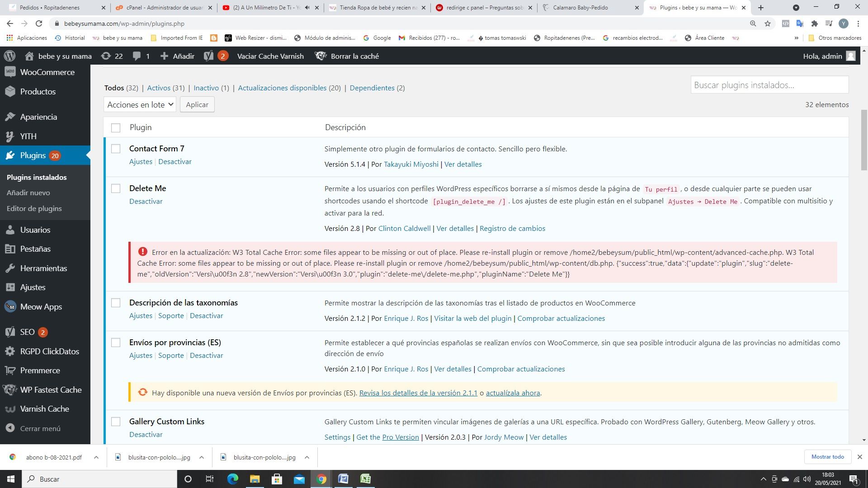
Task: Click the Ajustes sidebar icon
Action: click(10, 287)
